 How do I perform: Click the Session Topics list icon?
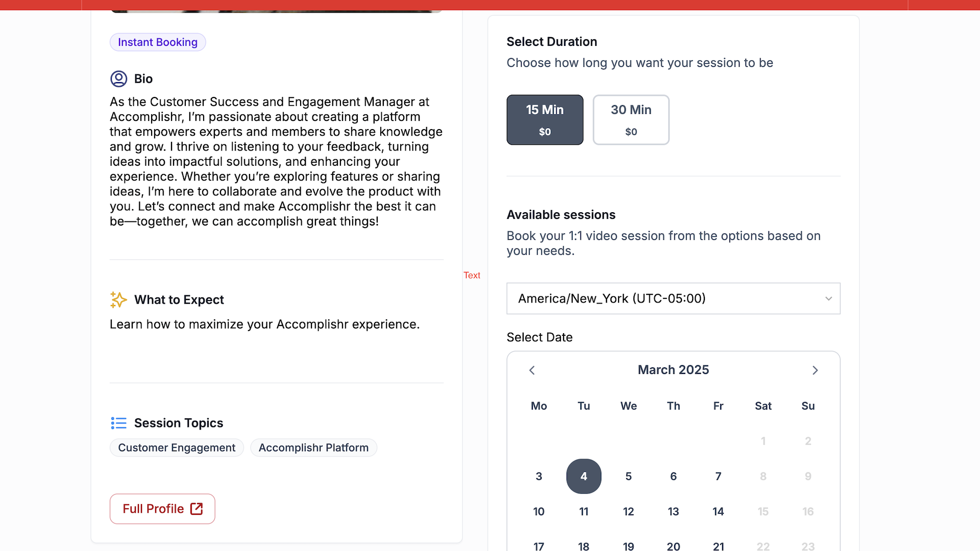(x=118, y=423)
